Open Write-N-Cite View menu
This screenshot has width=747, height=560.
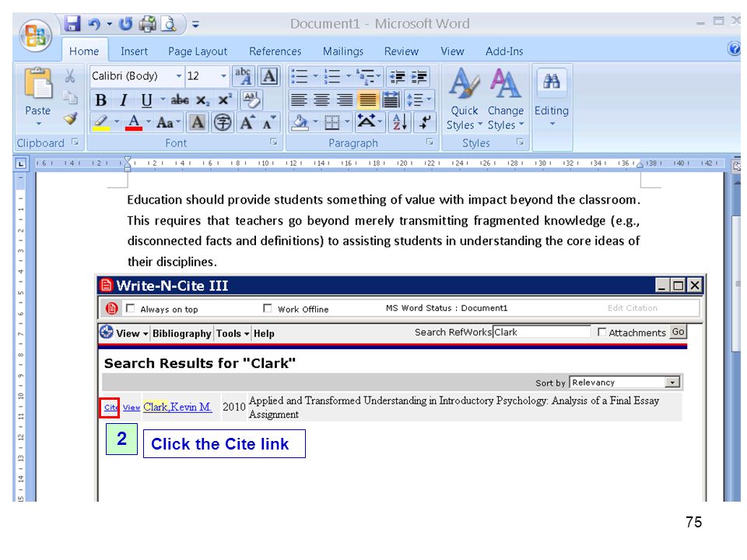[132, 334]
